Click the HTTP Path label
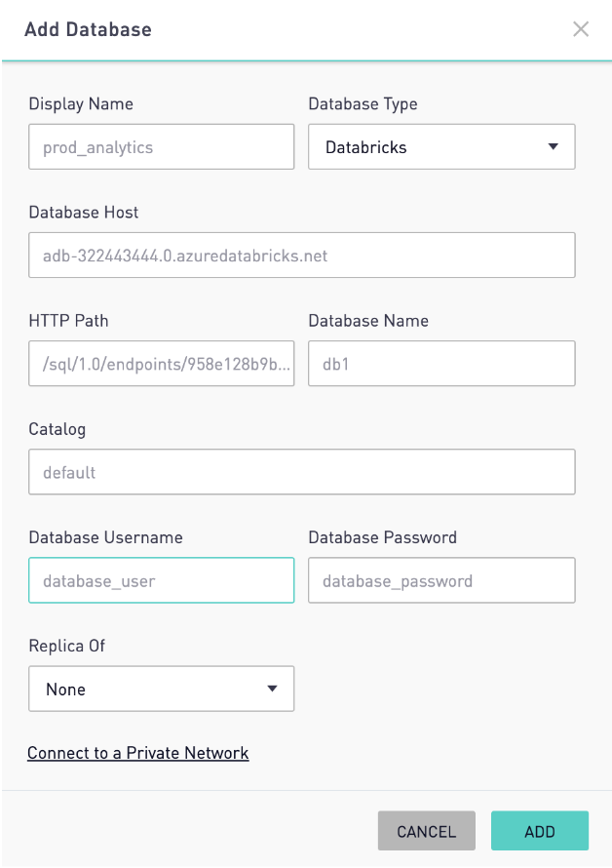Viewport: 612px width, 868px height. pyautogui.click(x=68, y=321)
